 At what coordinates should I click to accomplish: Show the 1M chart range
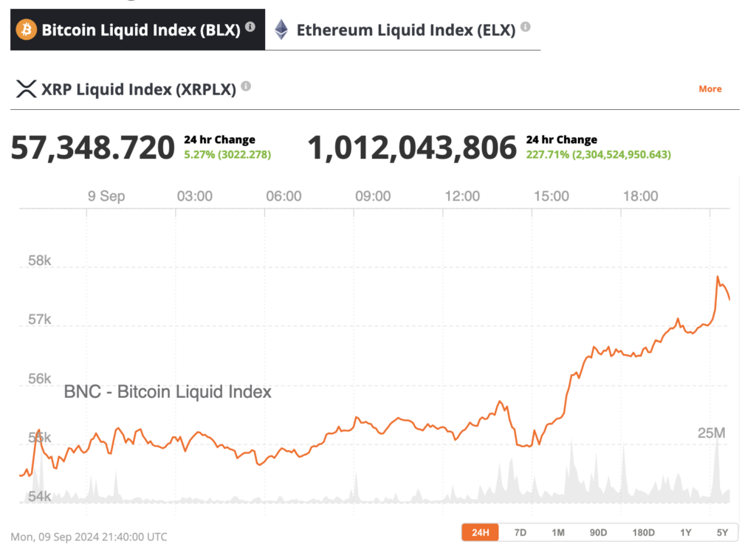(558, 532)
